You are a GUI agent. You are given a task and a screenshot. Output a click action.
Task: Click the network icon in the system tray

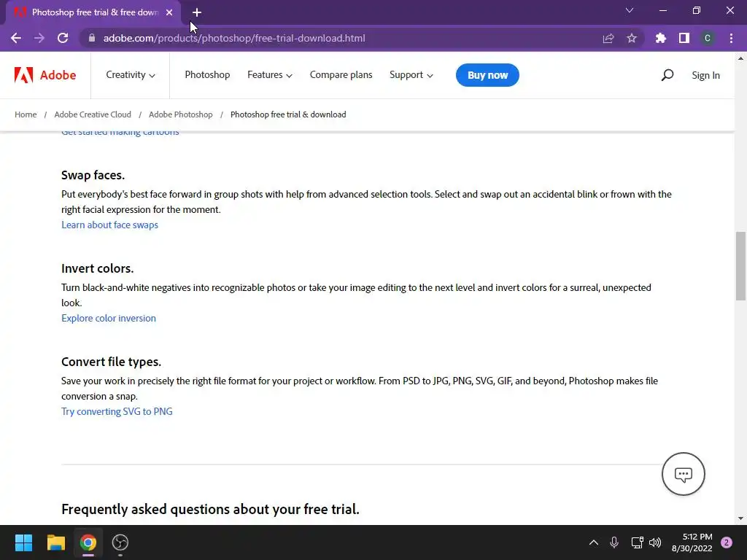pyautogui.click(x=637, y=542)
